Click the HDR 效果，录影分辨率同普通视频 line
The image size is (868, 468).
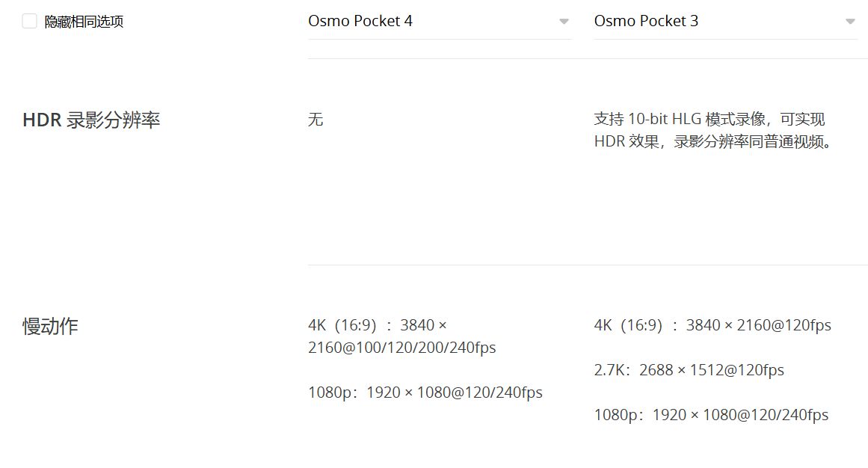[713, 141]
